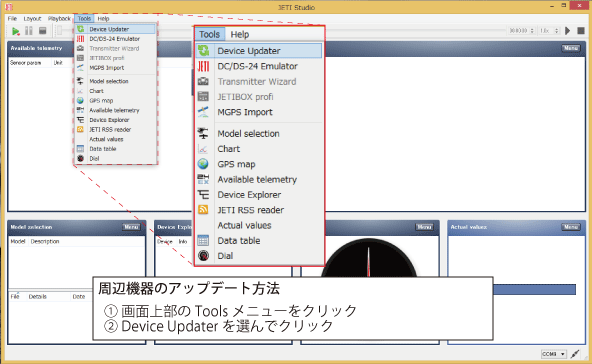
Task: Pause playback using the grey pause icon
Action: point(29,31)
